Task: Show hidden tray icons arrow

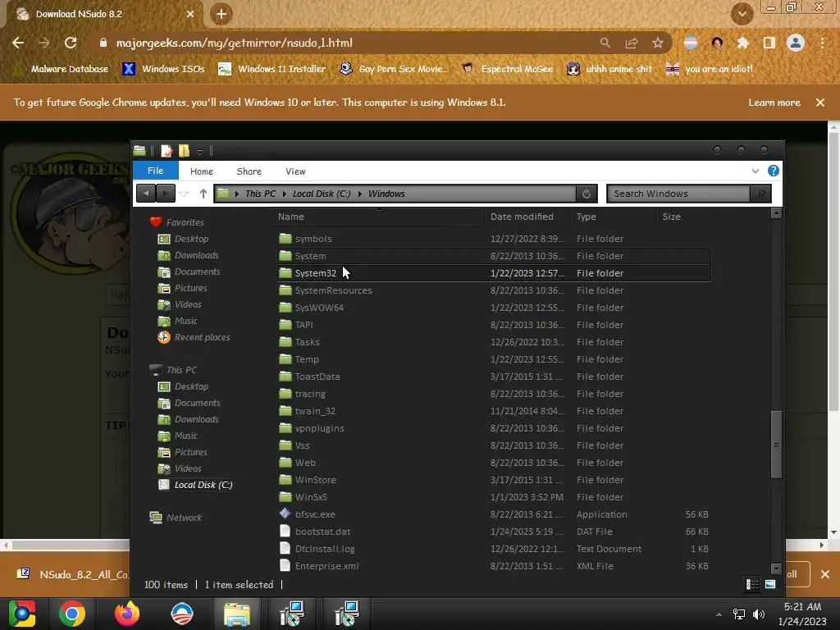Action: [x=719, y=614]
